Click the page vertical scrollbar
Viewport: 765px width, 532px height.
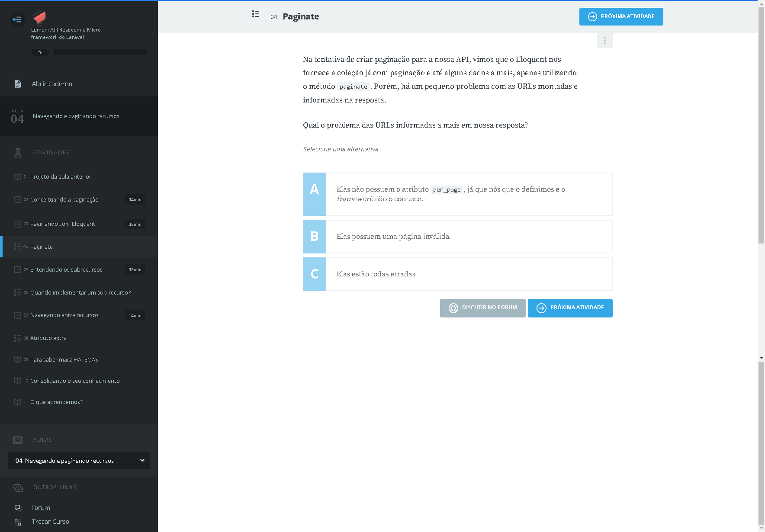coord(761,130)
